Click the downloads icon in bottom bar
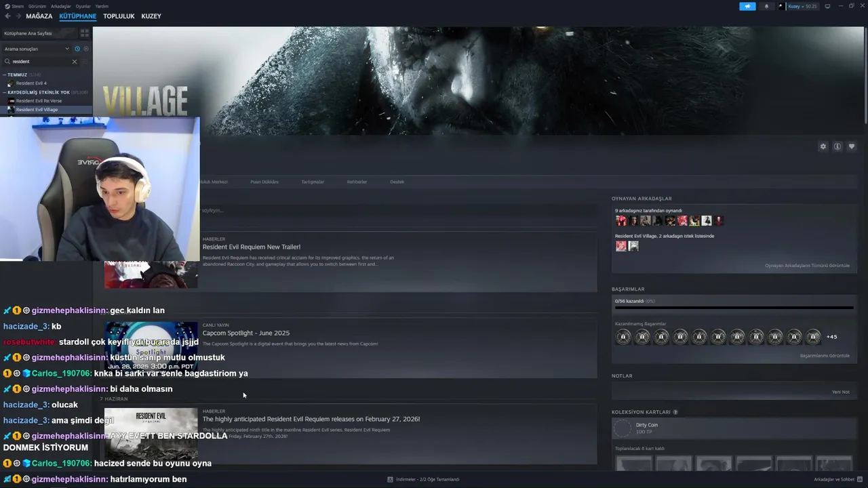 (x=390, y=479)
